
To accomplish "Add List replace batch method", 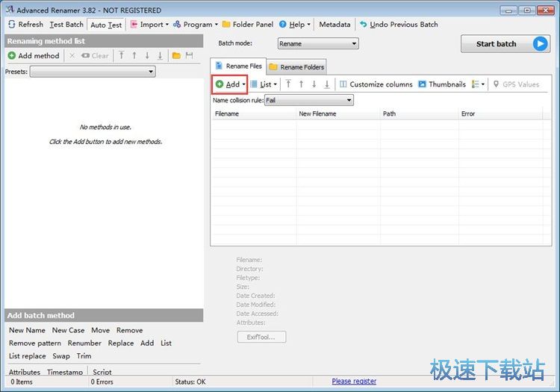I will coord(28,356).
